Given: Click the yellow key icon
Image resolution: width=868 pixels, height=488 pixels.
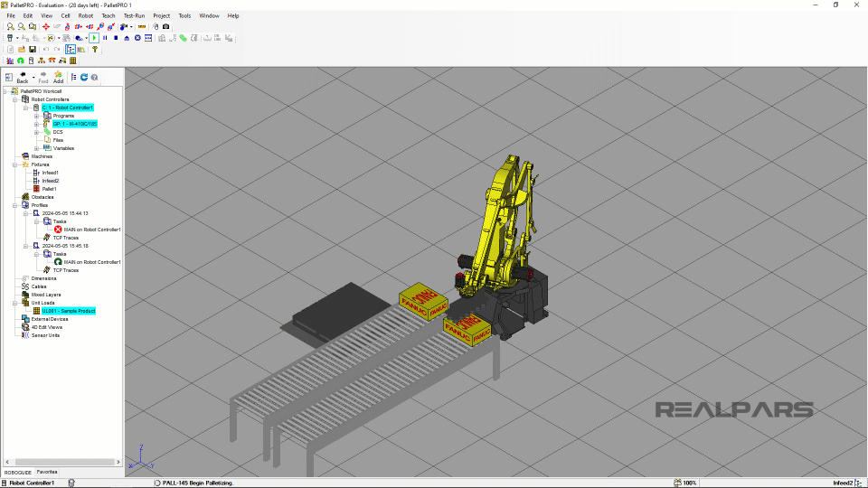Looking at the screenshot, I should (x=95, y=50).
